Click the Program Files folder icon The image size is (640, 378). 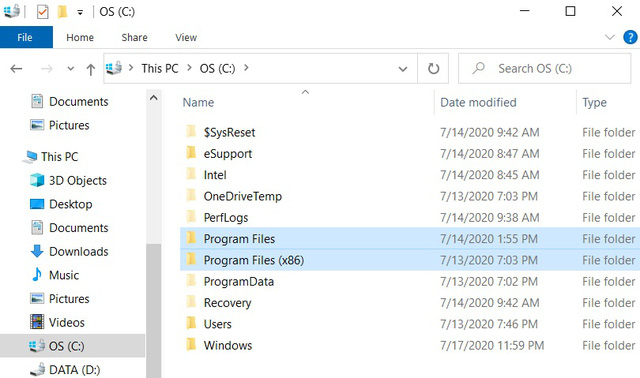tap(191, 238)
